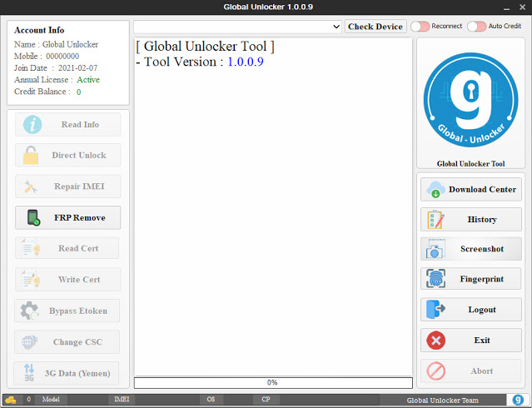532x408 pixels.
Task: Click the blue g logo in status bar
Action: (518, 400)
